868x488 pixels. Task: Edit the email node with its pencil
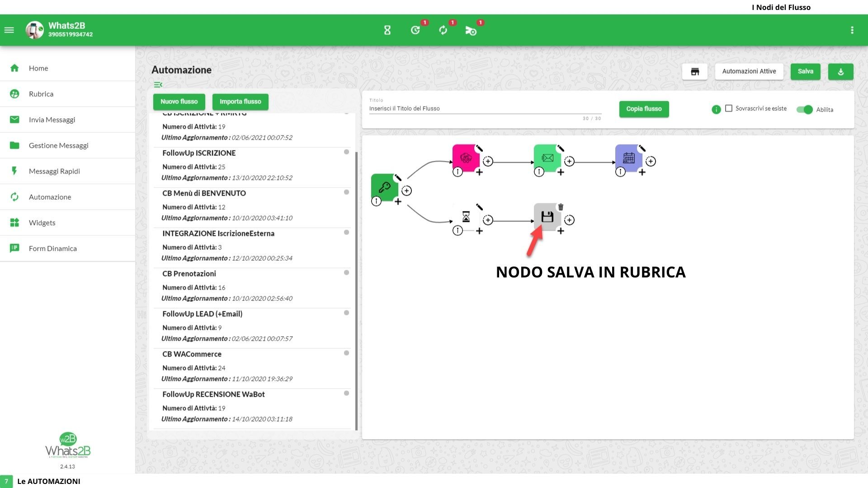pos(561,148)
